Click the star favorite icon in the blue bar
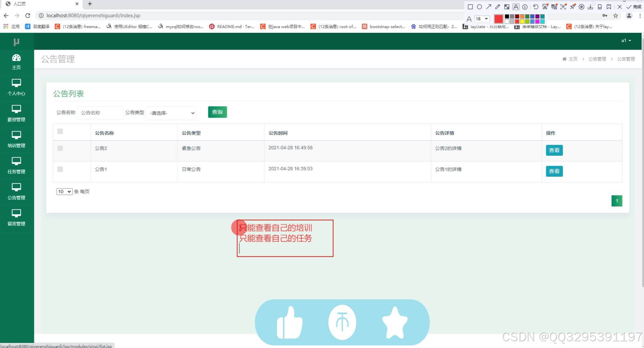Viewport: 644px width, 348px height. point(395,323)
